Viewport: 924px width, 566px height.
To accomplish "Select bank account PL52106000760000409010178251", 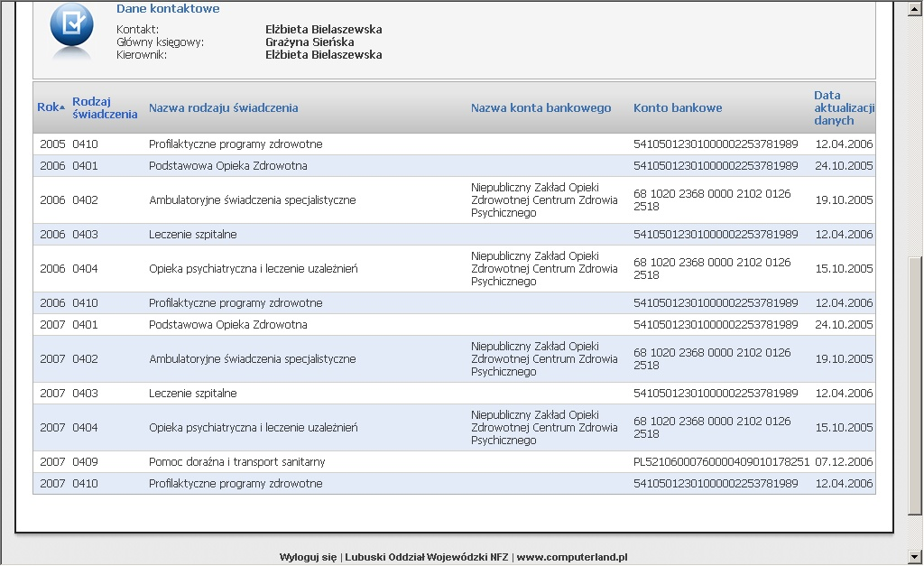I will click(x=721, y=461).
